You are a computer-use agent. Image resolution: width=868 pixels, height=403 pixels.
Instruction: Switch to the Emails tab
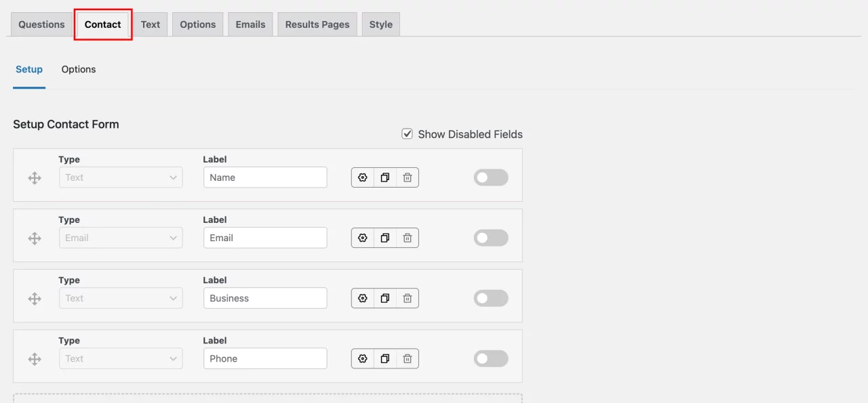pyautogui.click(x=250, y=24)
